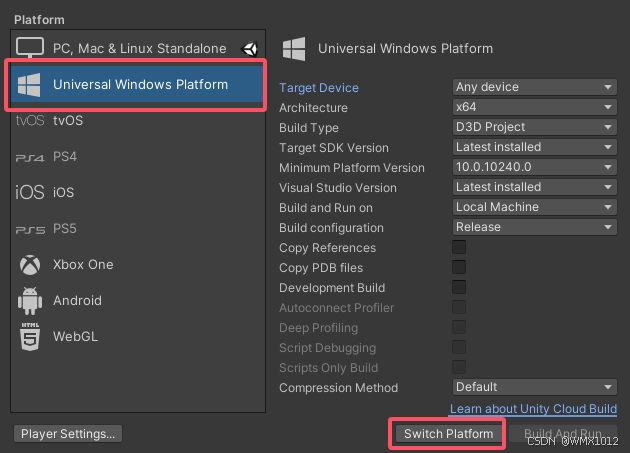Click the Minimum Platform Version label
This screenshot has height=453, width=630.
(352, 168)
